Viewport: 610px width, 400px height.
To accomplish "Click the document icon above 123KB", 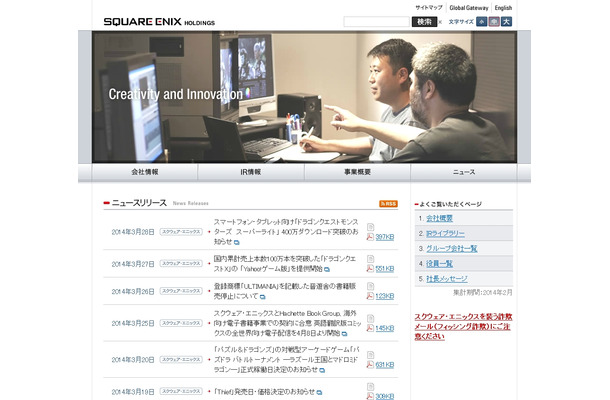I will [x=370, y=286].
